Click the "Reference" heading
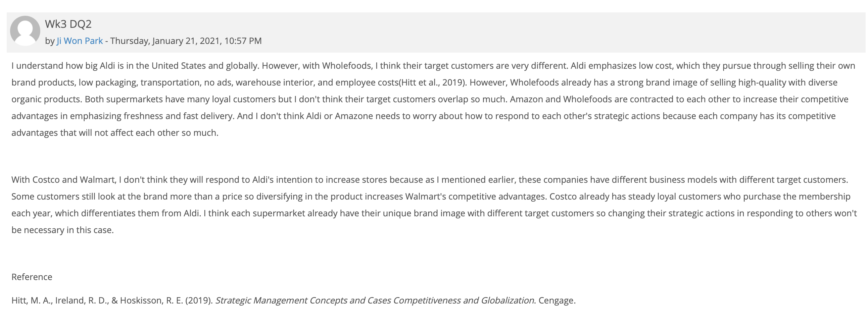The width and height of the screenshot is (868, 330). (x=32, y=277)
